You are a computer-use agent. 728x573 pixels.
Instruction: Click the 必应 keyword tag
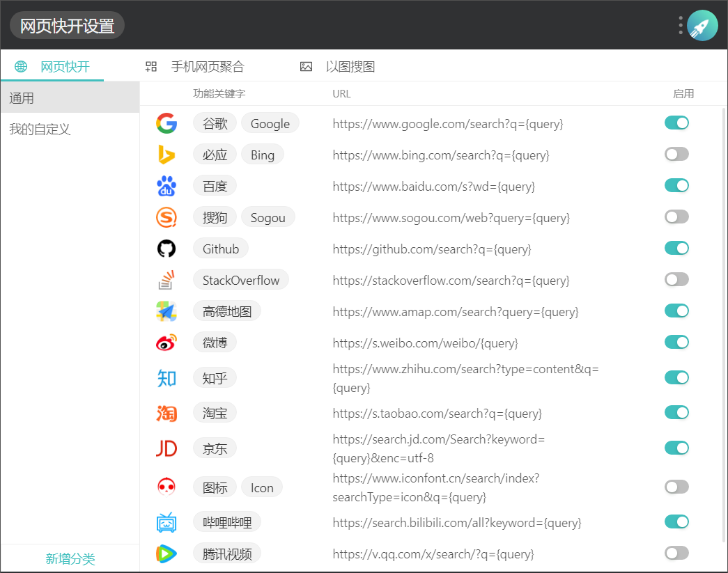tap(215, 155)
